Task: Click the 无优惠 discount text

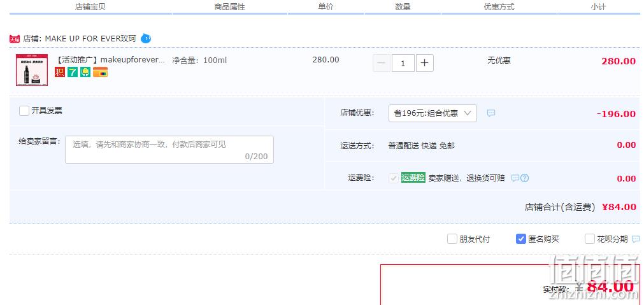Action: pyautogui.click(x=499, y=60)
